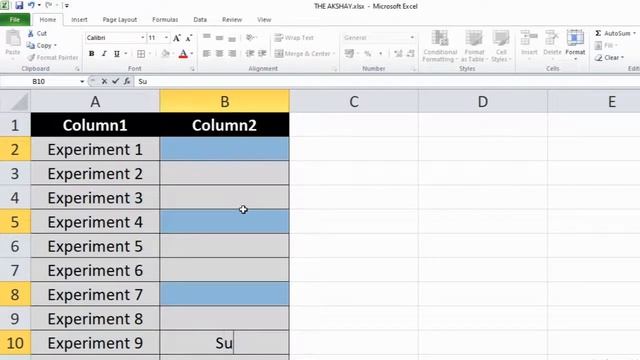The image size is (640, 360).
Task: Apply comma style
Action: tap(380, 53)
